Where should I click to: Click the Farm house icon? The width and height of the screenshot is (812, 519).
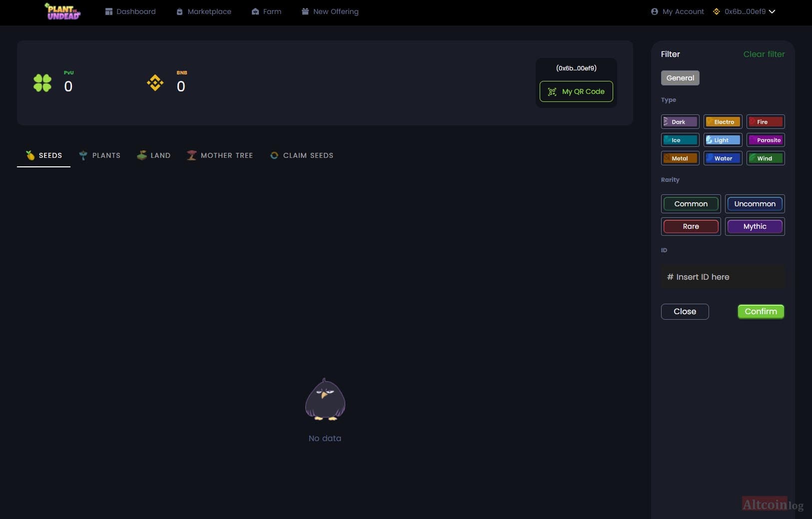[x=255, y=11]
